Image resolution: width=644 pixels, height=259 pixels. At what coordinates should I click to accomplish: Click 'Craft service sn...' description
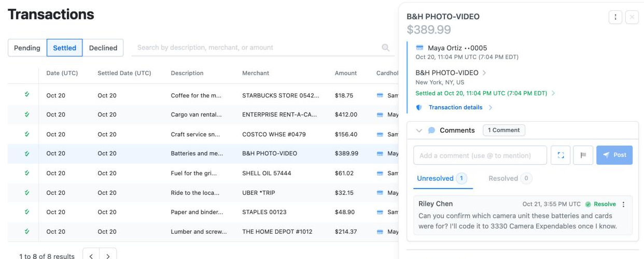pyautogui.click(x=195, y=134)
